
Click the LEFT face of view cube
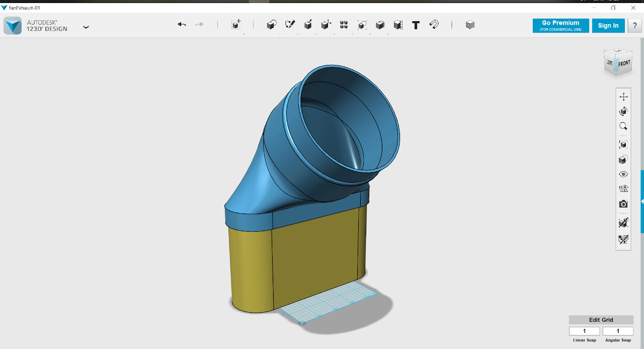tap(609, 63)
